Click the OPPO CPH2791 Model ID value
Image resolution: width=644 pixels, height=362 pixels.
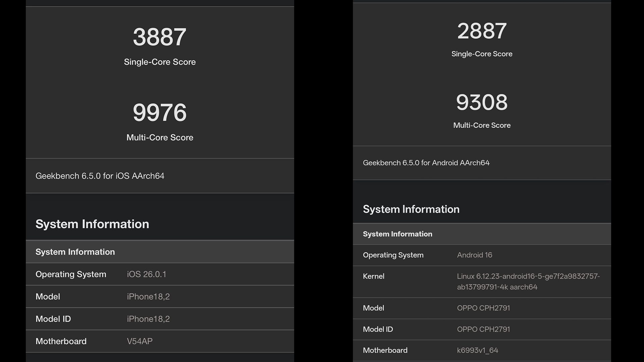[483, 329]
